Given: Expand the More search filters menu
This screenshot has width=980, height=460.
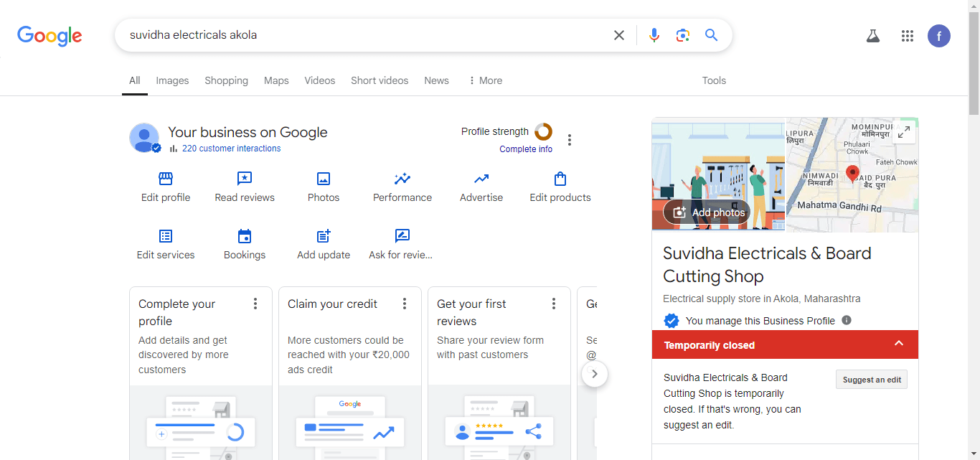Looking at the screenshot, I should [x=485, y=80].
